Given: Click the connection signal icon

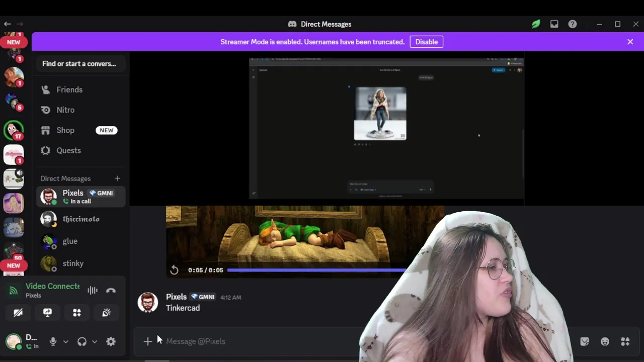Looking at the screenshot, I should coord(14,290).
